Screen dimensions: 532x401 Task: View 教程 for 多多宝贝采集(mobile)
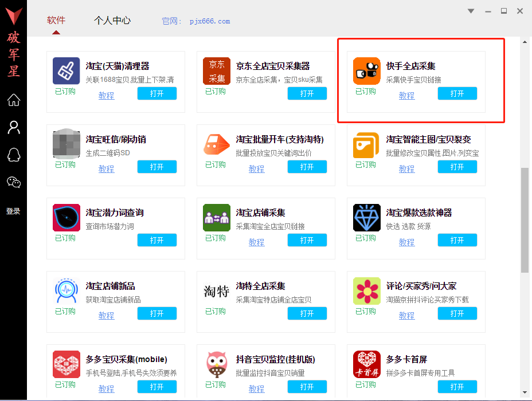[x=106, y=389]
